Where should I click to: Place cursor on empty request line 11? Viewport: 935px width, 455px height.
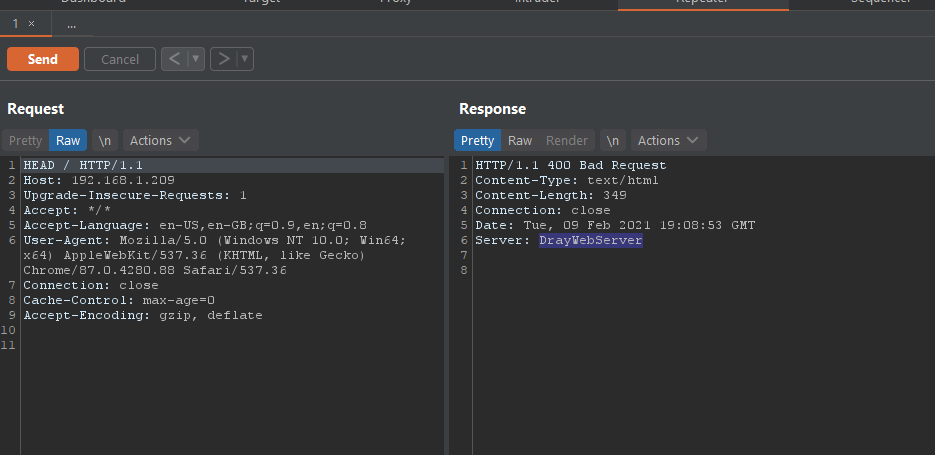tap(233, 345)
